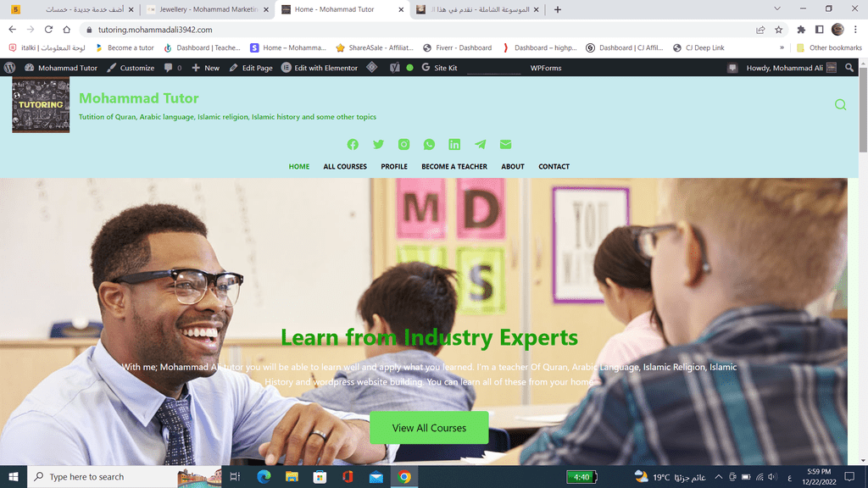868x488 pixels.
Task: Show hidden system tray icons
Action: point(719,477)
